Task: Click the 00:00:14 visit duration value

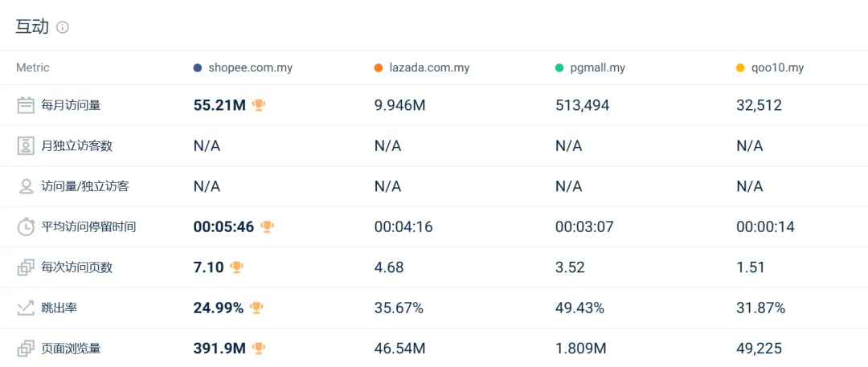Action: [766, 227]
